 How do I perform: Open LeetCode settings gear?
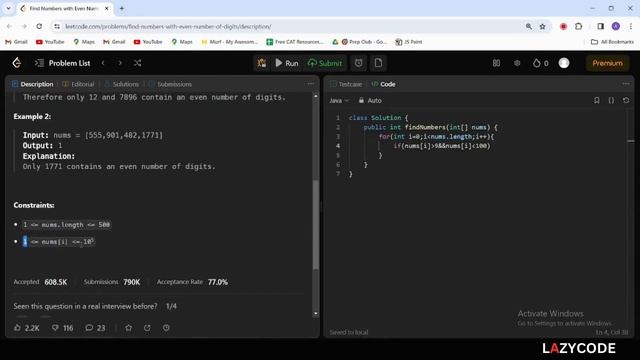(517, 63)
